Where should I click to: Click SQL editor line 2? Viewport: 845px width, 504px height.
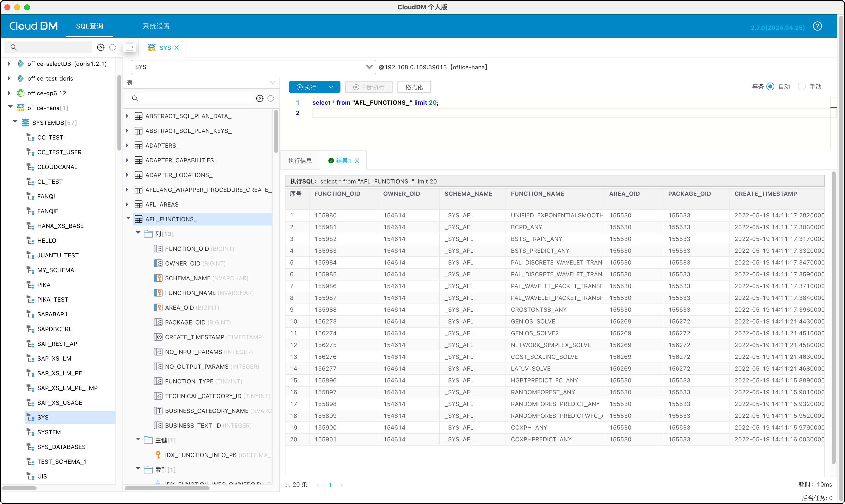pyautogui.click(x=572, y=113)
